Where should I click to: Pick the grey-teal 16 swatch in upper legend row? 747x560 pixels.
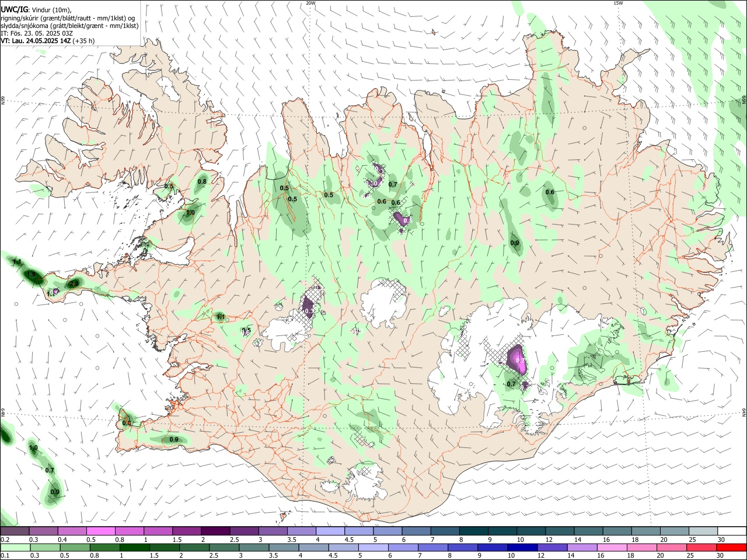click(x=617, y=531)
